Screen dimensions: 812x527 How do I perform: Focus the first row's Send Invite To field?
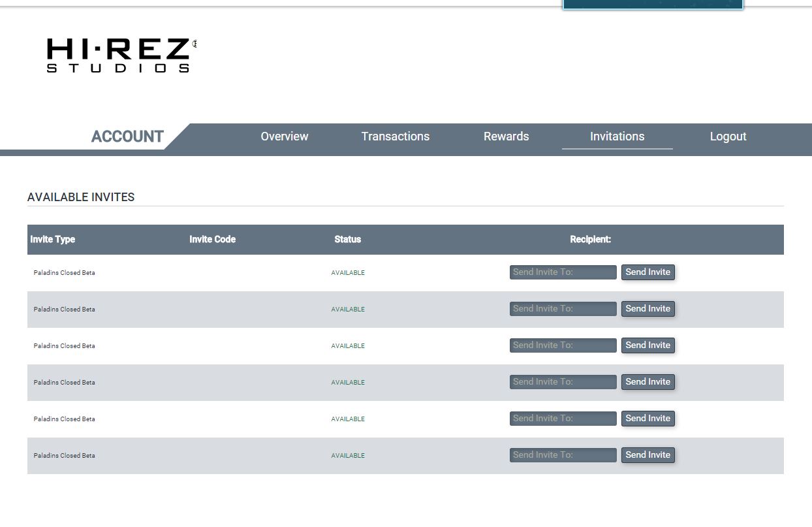tap(563, 272)
